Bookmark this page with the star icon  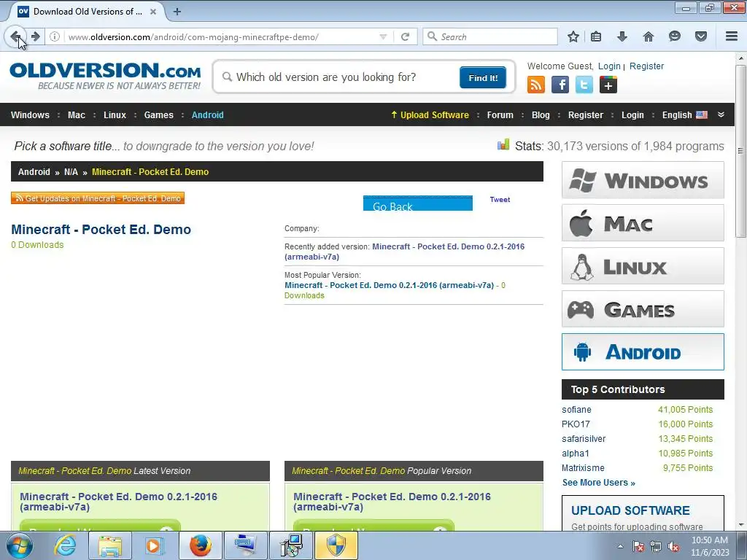(x=573, y=36)
